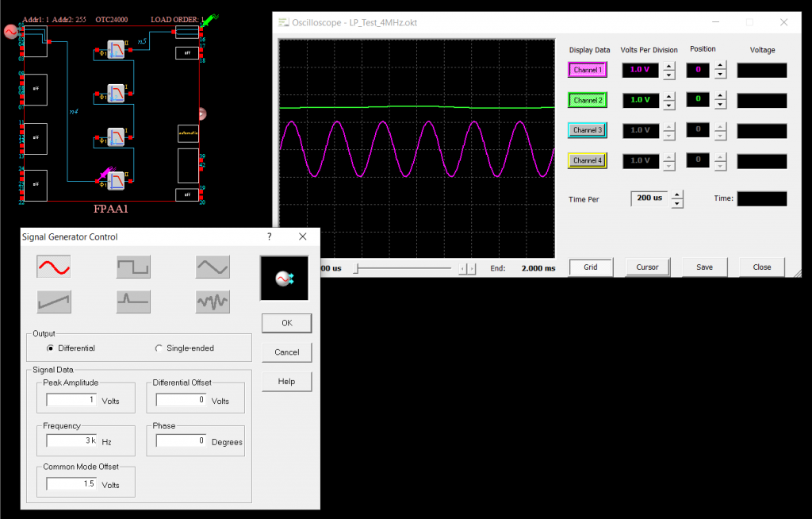Click the oscilloscope time scroll slider
This screenshot has width=812, height=519.
point(356,269)
